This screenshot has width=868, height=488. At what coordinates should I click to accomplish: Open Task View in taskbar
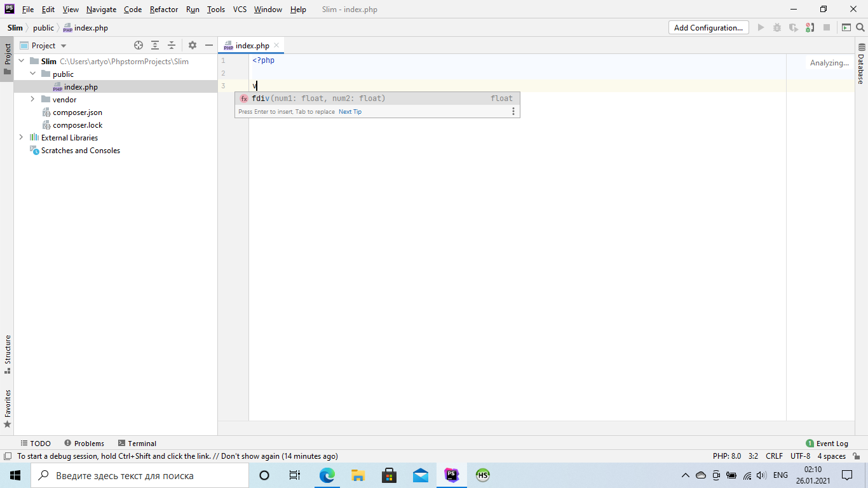(x=295, y=475)
